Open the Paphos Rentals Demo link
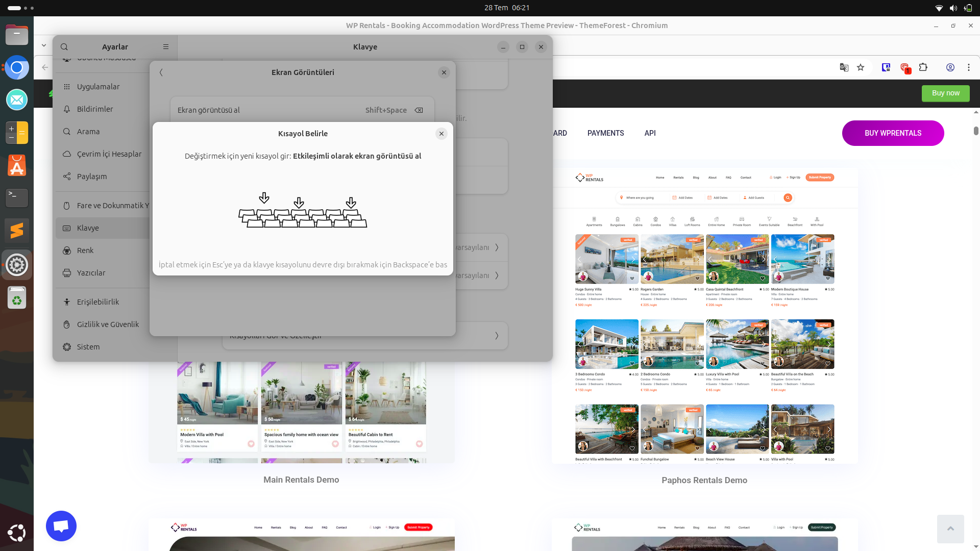Image resolution: width=980 pixels, height=551 pixels. pos(704,480)
